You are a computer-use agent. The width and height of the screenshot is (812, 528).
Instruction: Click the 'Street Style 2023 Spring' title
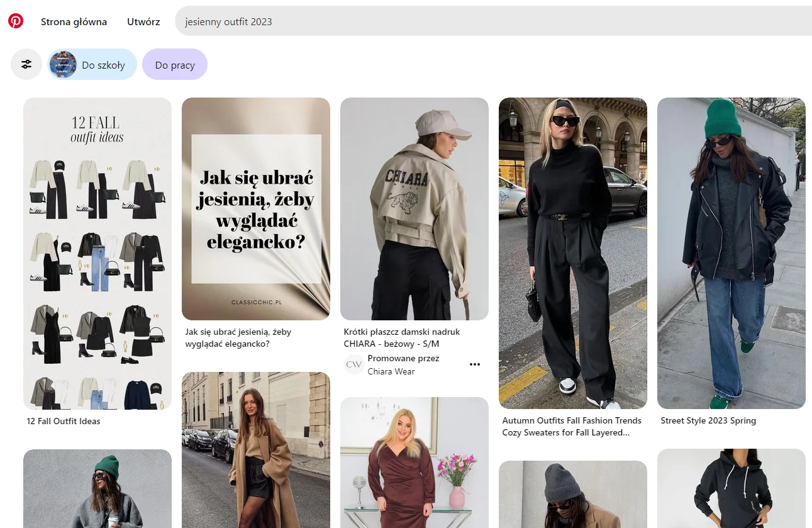pos(708,420)
